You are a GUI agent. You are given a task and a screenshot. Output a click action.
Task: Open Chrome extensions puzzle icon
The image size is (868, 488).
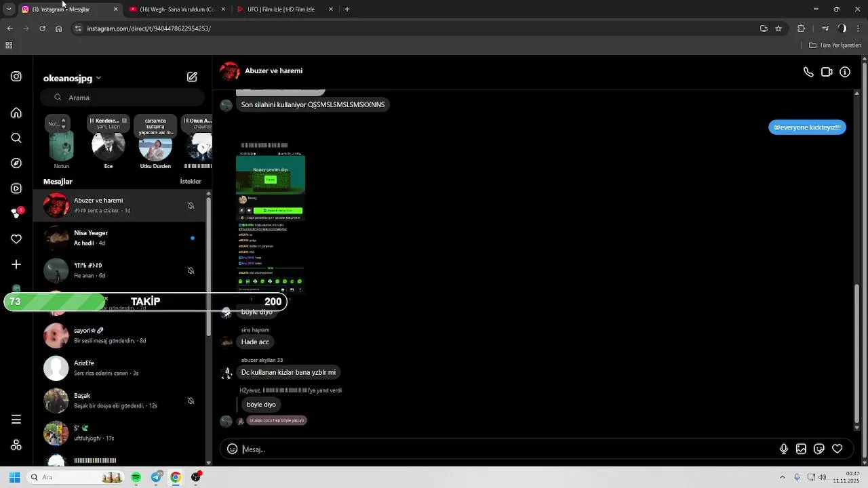(801, 28)
